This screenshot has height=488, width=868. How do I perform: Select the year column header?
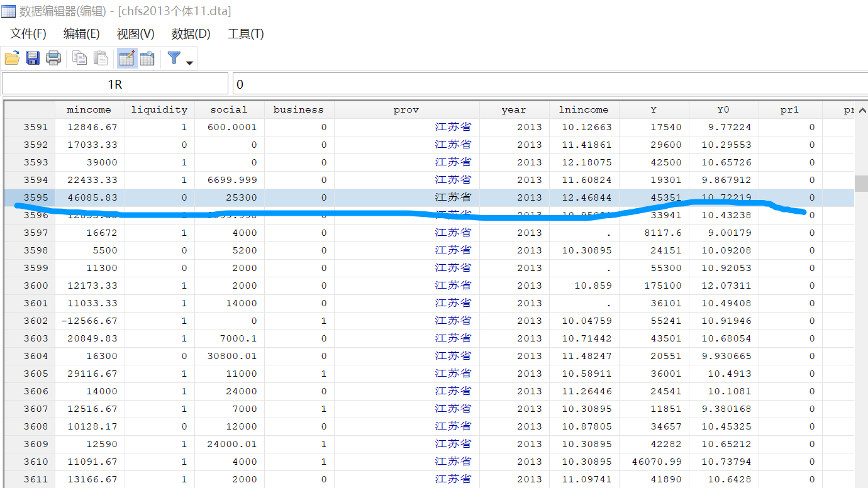[x=514, y=109]
